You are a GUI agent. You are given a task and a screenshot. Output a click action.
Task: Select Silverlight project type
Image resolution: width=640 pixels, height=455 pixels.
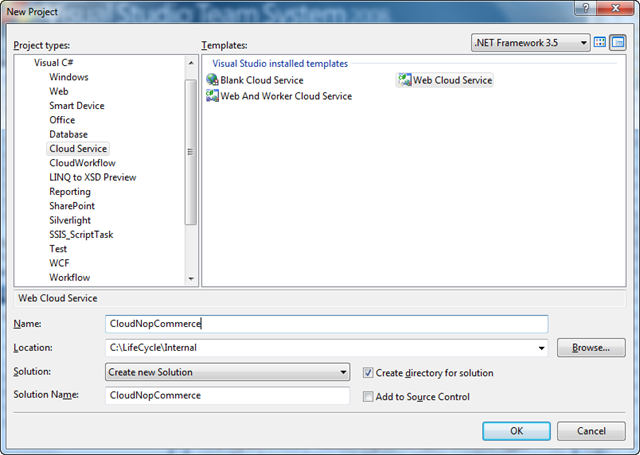pos(70,220)
